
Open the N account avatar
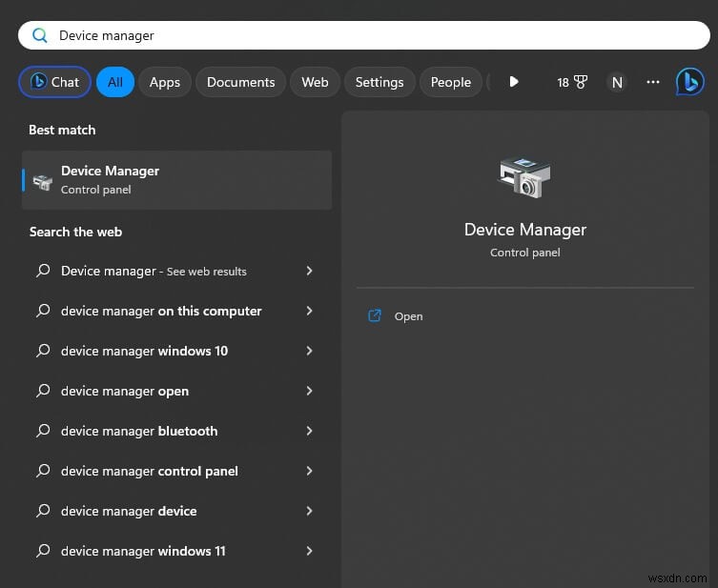(x=617, y=82)
